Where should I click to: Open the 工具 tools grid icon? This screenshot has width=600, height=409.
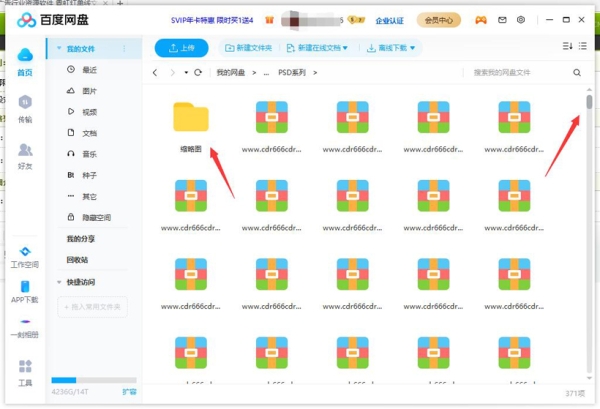tap(25, 366)
